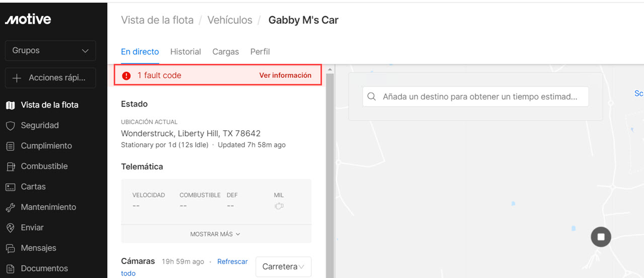Click the destination search input field

pyautogui.click(x=475, y=97)
